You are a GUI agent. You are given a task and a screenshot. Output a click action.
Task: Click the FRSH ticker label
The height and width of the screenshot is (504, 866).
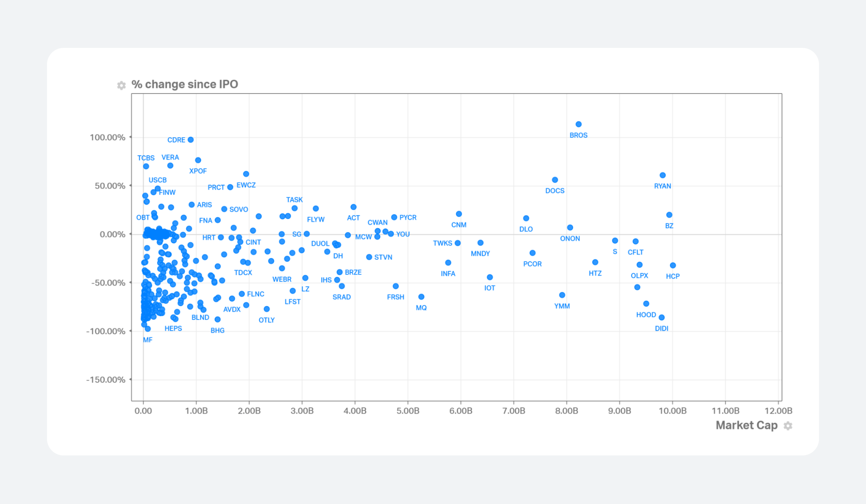click(x=395, y=297)
